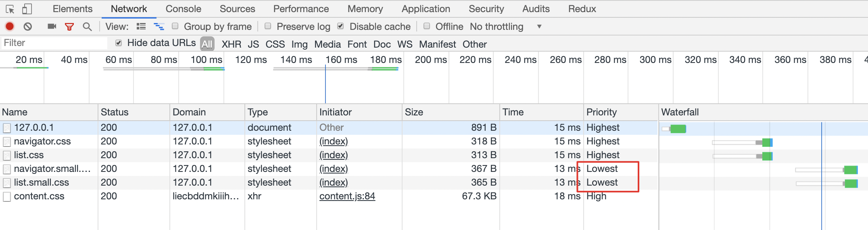
Task: Filter requests by WS
Action: pos(405,44)
